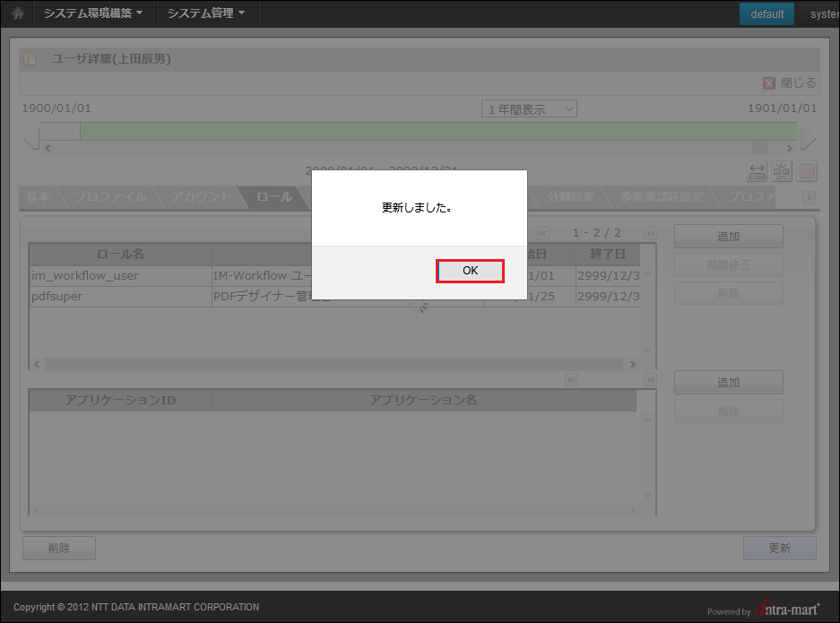Switch to the アカウント tab
Screen dimensions: 840x623
point(202,196)
